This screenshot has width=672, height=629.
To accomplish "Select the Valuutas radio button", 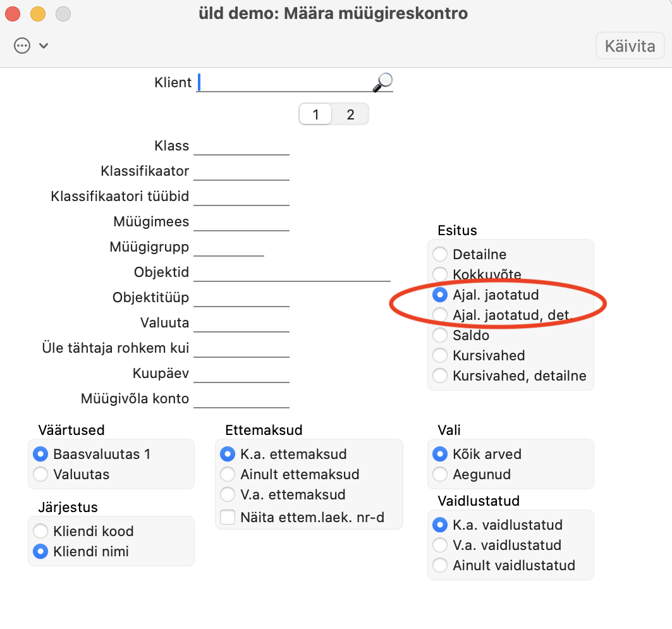I will 40,474.
